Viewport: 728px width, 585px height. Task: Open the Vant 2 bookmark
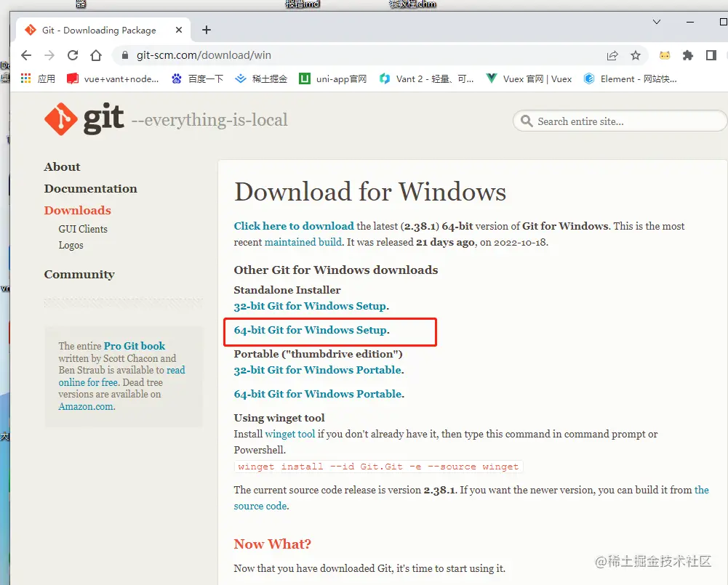[x=426, y=79]
